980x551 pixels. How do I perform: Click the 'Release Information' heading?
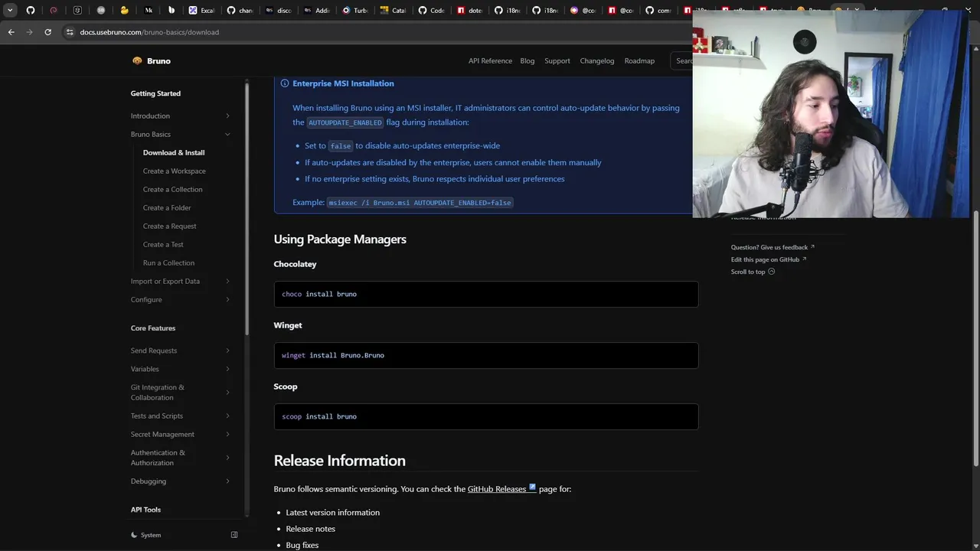[340, 460]
